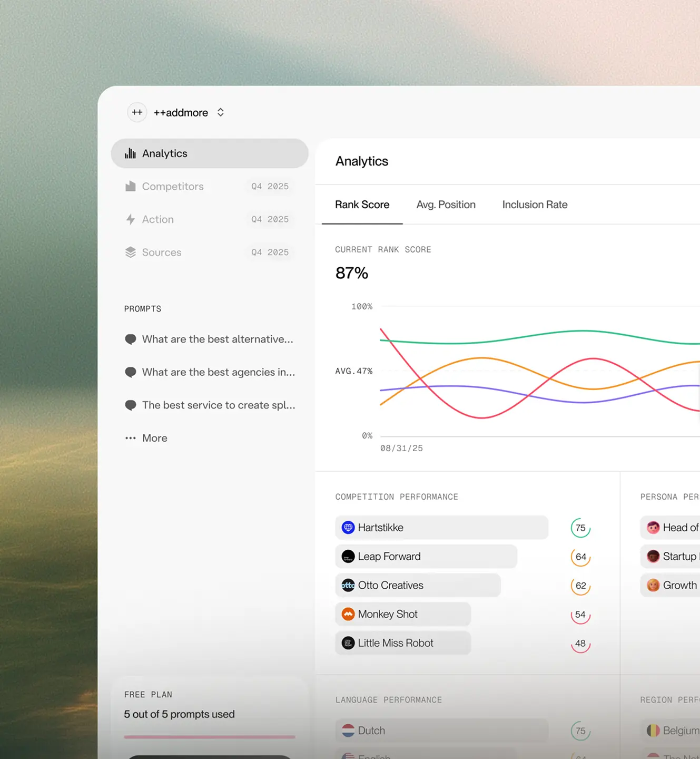
Task: Open prompt "What are the best alternative..."
Action: [217, 339]
